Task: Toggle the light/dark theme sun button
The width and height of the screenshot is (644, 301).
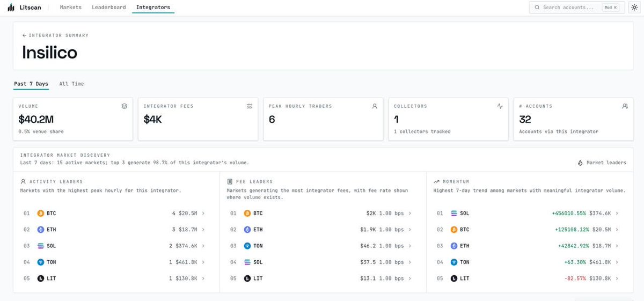Action: pos(633,8)
